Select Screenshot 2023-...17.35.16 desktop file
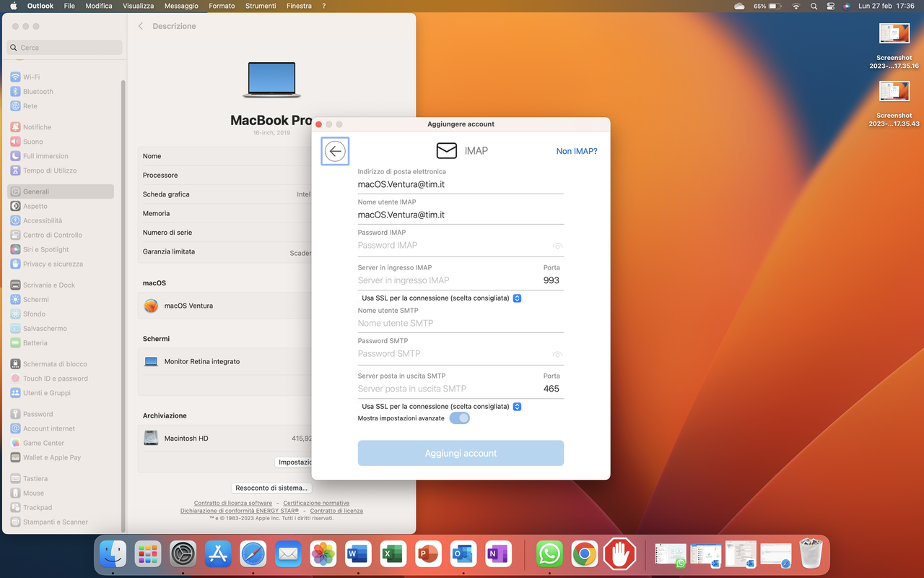Screen dimensions: 924x578 [x=894, y=46]
